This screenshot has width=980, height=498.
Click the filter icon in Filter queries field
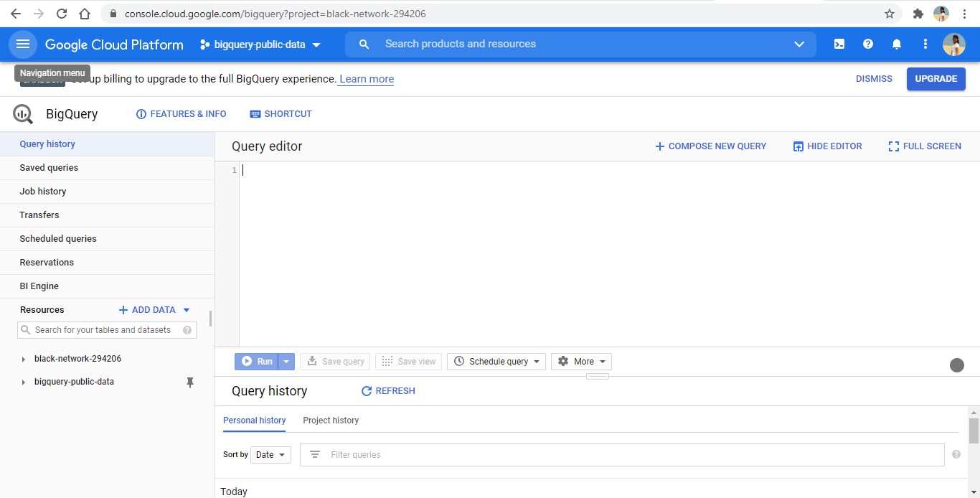314,454
